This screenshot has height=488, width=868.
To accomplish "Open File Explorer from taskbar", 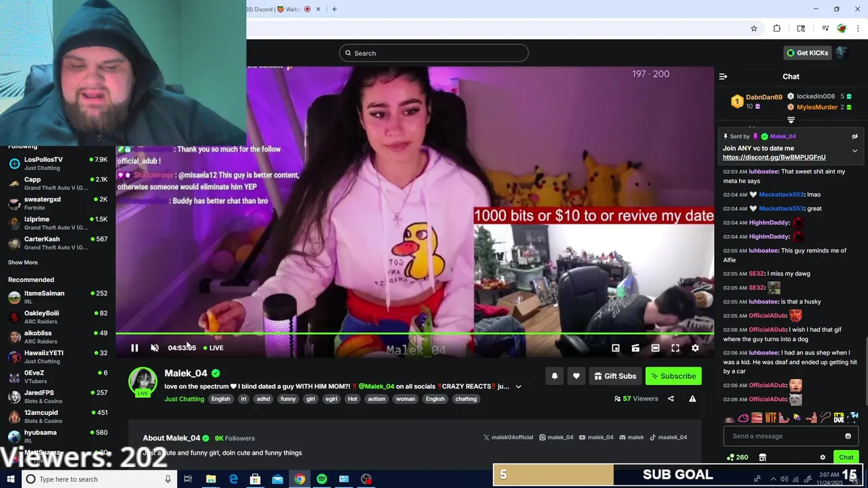I will pyautogui.click(x=211, y=479).
